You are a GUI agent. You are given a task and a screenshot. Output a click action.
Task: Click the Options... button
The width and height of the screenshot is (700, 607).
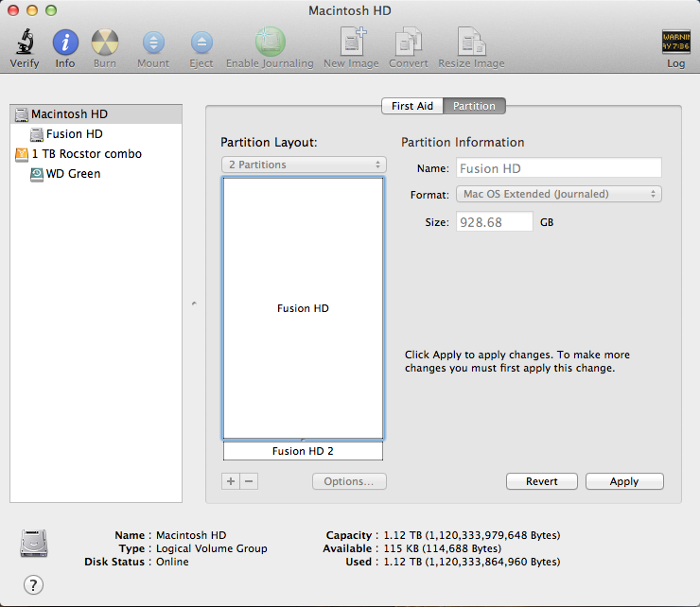pyautogui.click(x=349, y=481)
